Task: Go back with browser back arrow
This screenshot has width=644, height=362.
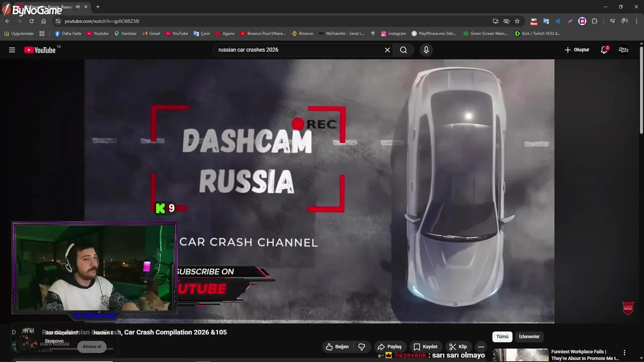Action: click(7, 21)
